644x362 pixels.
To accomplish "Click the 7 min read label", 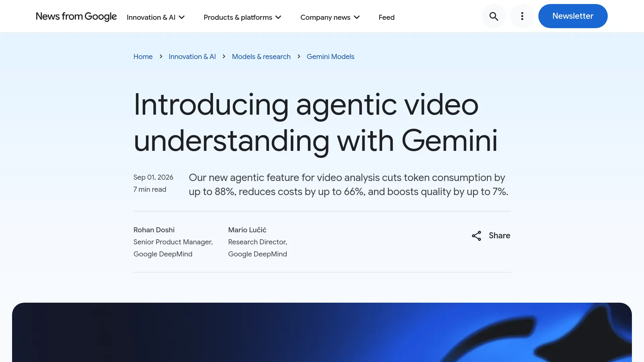I will (150, 189).
